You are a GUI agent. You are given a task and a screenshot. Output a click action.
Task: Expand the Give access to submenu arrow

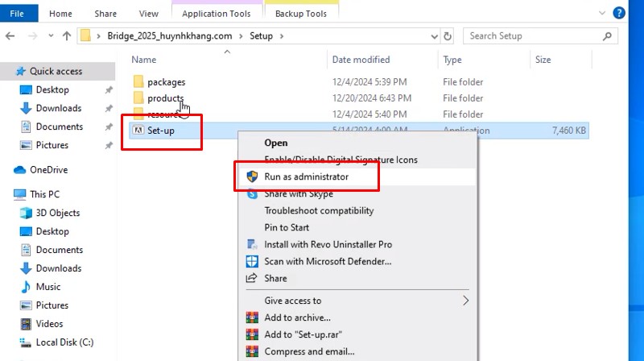pyautogui.click(x=465, y=301)
